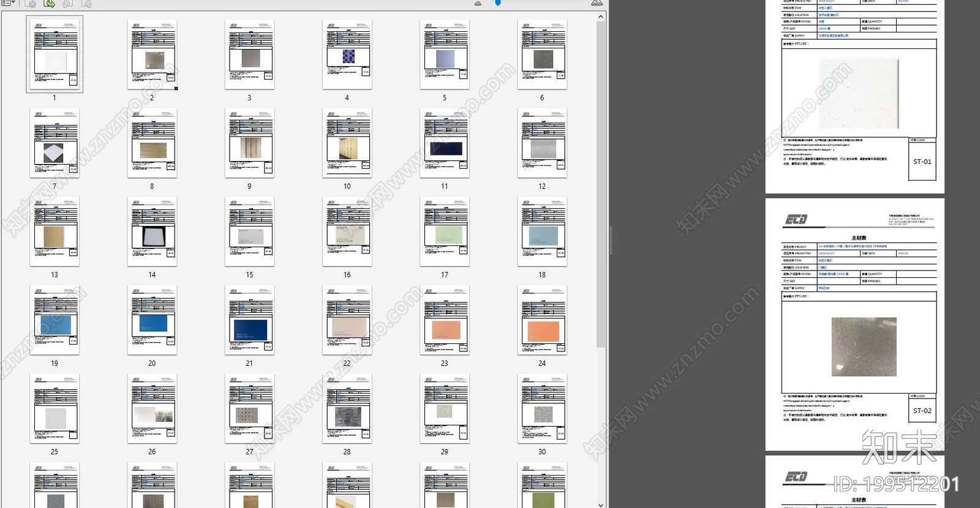Select page 21 thumbnail with dark blue sample

[249, 320]
